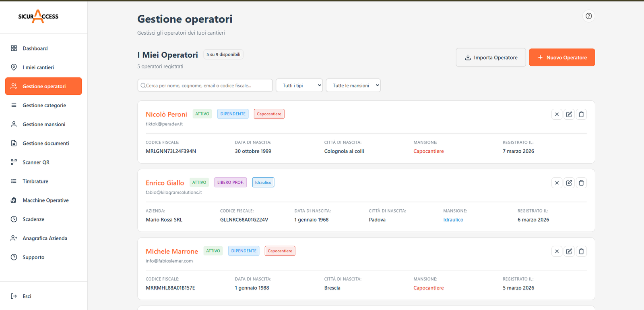The height and width of the screenshot is (310, 644).
Task: Open Dashboard from the sidebar
Action: coord(35,48)
